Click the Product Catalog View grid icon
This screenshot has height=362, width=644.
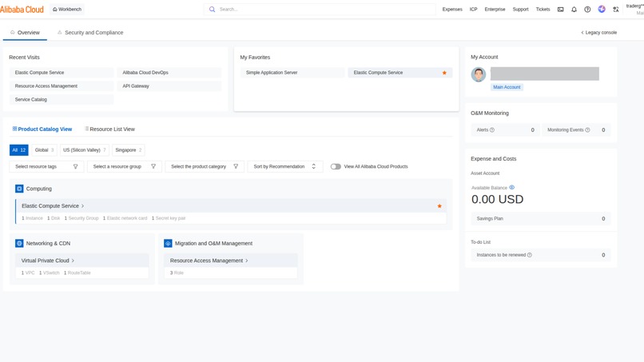(x=15, y=129)
